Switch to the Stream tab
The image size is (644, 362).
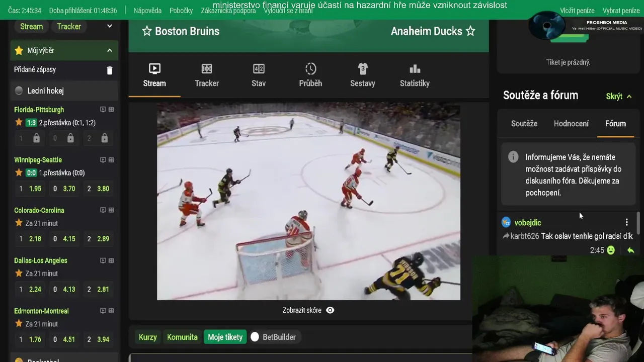(154, 75)
